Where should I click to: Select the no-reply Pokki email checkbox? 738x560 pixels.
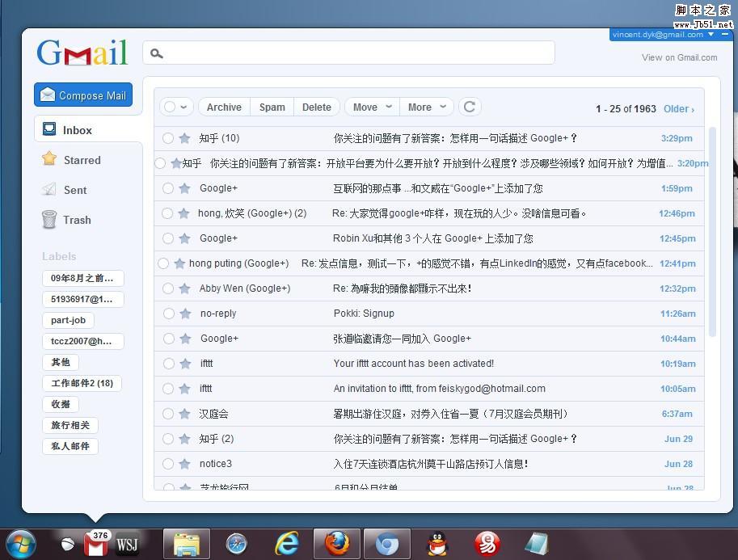point(168,314)
